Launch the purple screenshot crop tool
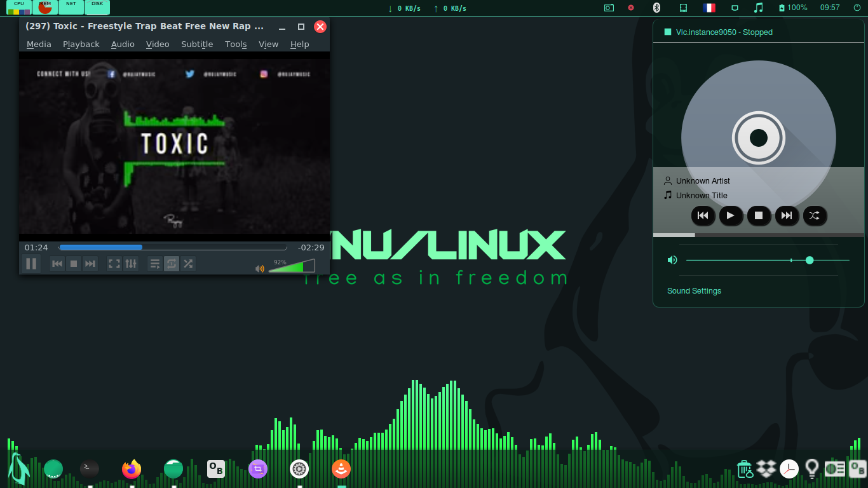 [x=258, y=469]
